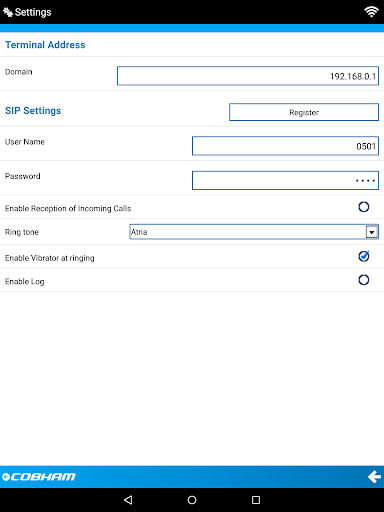Image resolution: width=384 pixels, height=512 pixels.
Task: Tap the Wi-Fi status icon
Action: 371,12
